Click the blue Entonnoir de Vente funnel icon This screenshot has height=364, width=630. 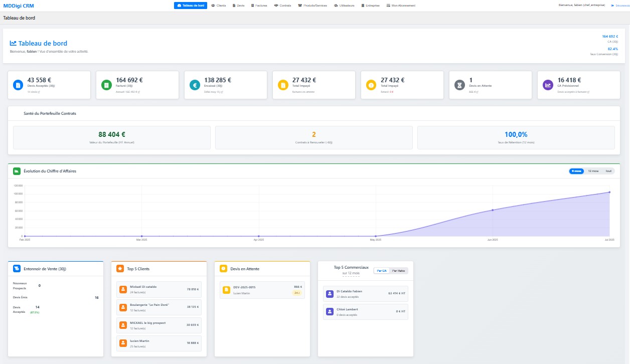tap(17, 269)
